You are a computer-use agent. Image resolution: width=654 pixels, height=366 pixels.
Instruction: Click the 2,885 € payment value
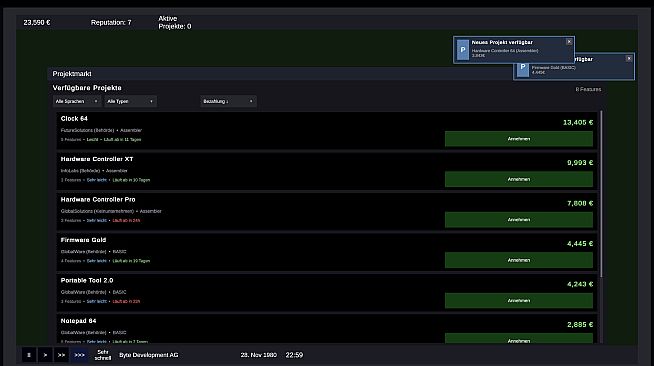[580, 325]
